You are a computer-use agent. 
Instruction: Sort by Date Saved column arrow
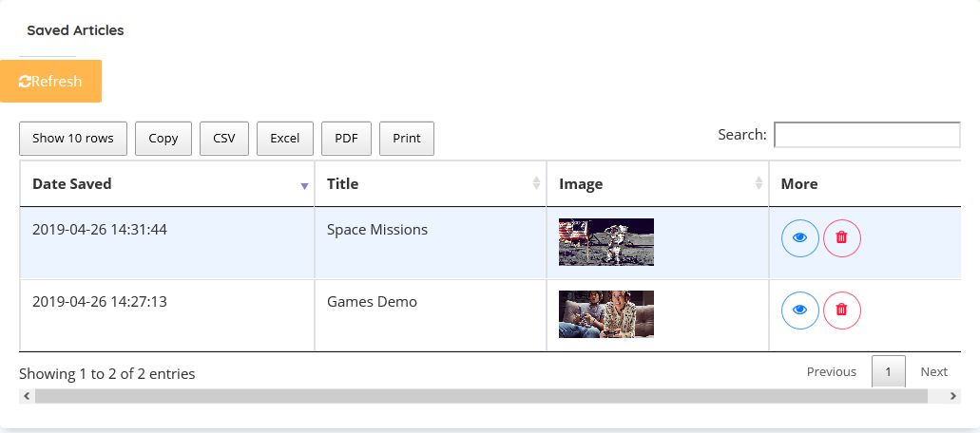pyautogui.click(x=304, y=185)
